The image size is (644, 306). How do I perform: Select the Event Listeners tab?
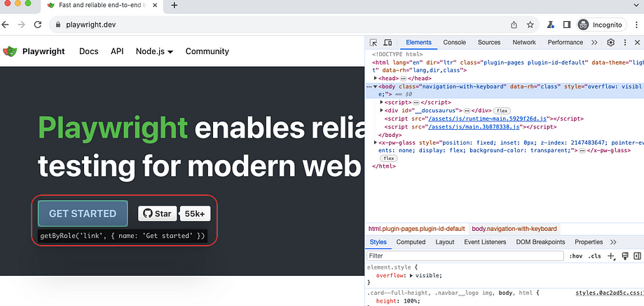pos(485,242)
